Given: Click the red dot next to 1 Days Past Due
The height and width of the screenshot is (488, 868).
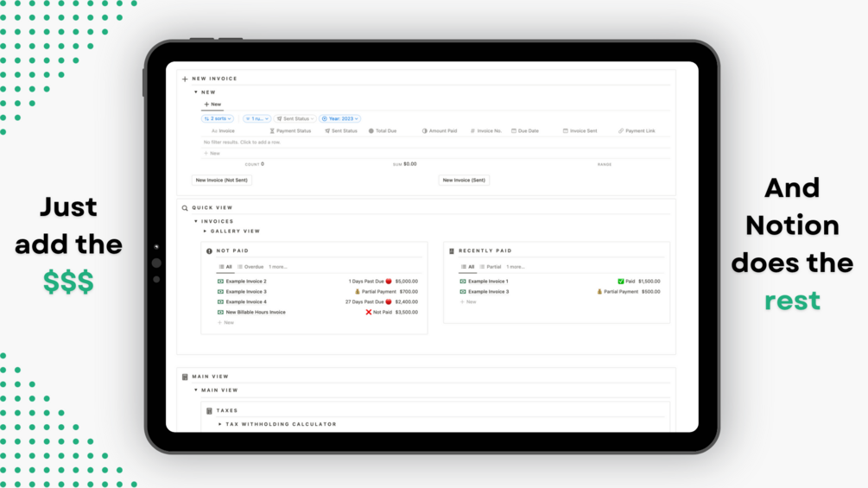Looking at the screenshot, I should (x=389, y=281).
